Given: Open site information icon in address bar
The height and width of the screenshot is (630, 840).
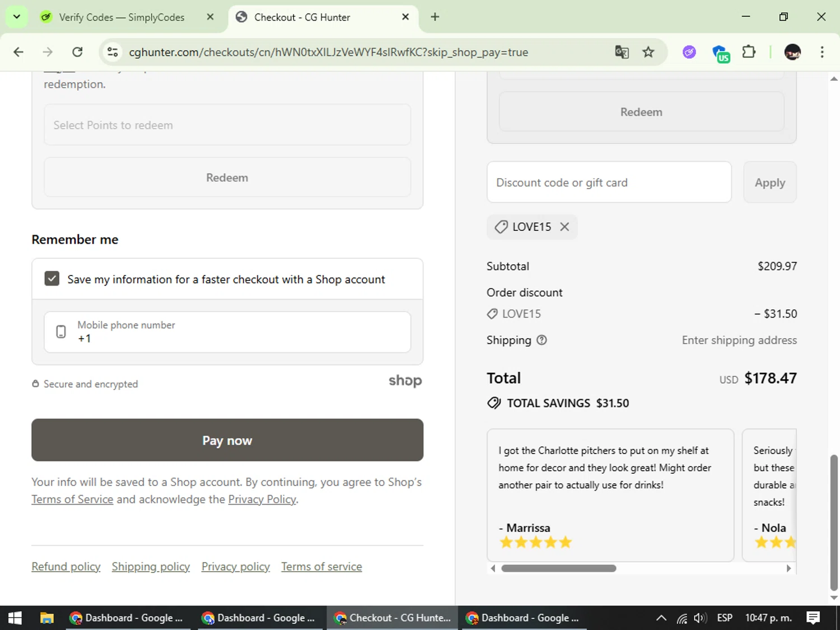Looking at the screenshot, I should point(113,52).
